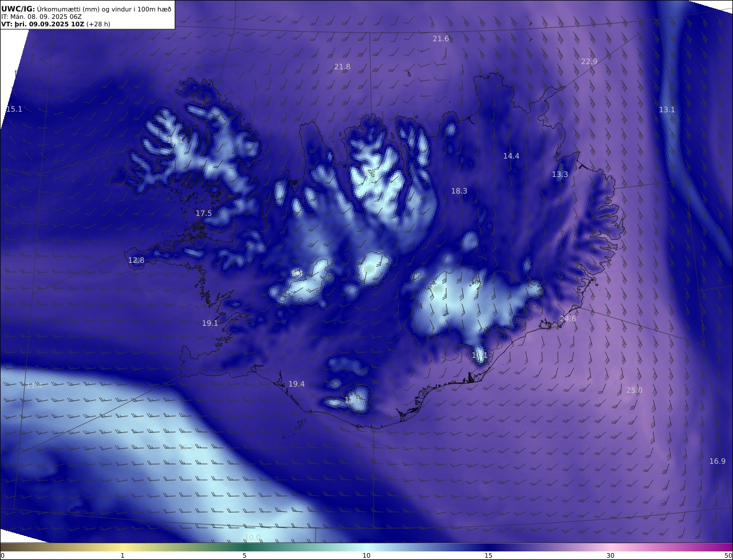The height and width of the screenshot is (560, 733).
Task: Click the colorbar tick label 5
Action: pos(245,555)
